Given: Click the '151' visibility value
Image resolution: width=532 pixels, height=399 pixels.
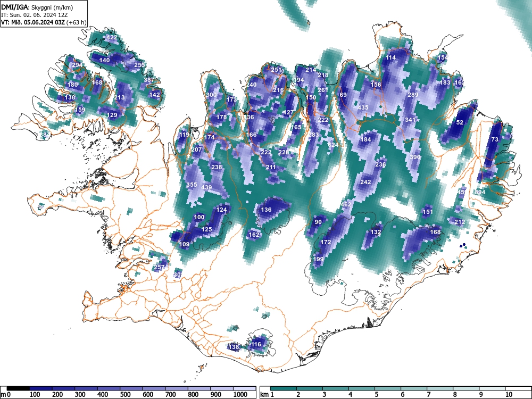Looking at the screenshot, I should click(x=428, y=212).
